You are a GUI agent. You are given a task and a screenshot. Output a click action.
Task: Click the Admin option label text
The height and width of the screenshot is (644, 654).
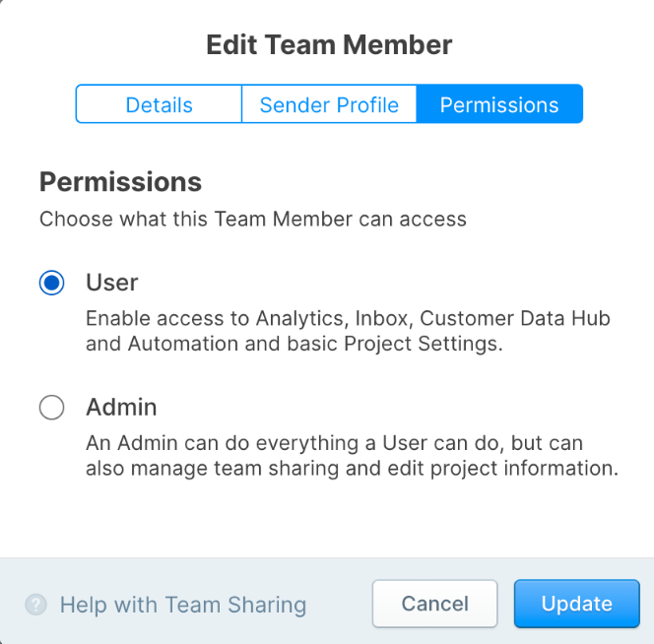[121, 407]
